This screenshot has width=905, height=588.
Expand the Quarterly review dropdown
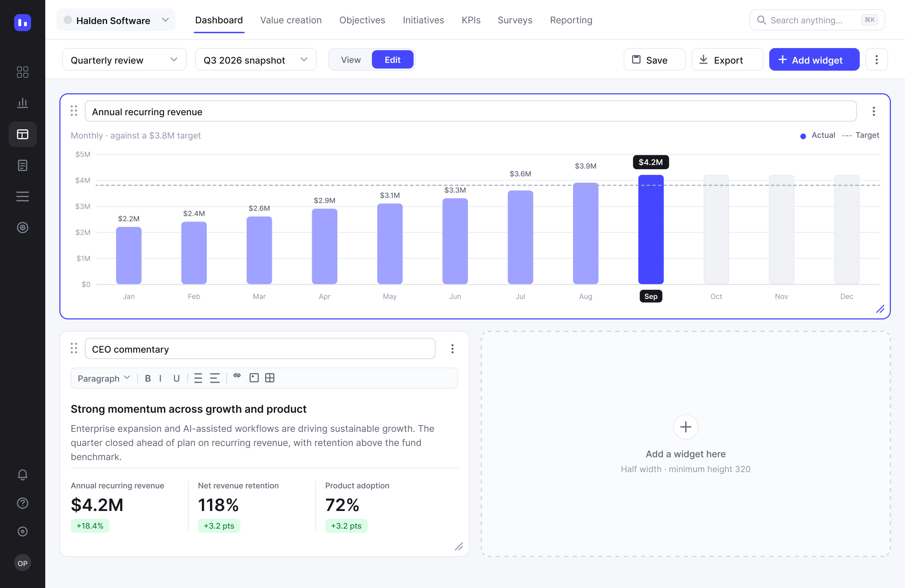[x=124, y=60]
